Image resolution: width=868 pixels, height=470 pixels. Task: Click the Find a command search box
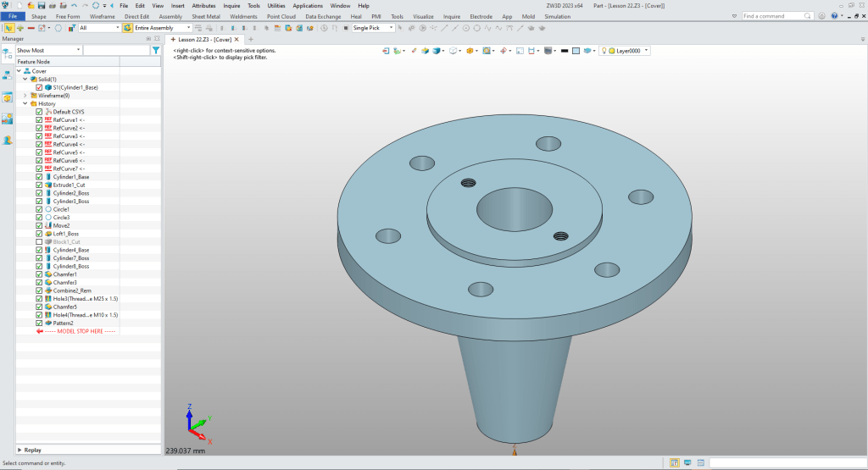tap(772, 16)
